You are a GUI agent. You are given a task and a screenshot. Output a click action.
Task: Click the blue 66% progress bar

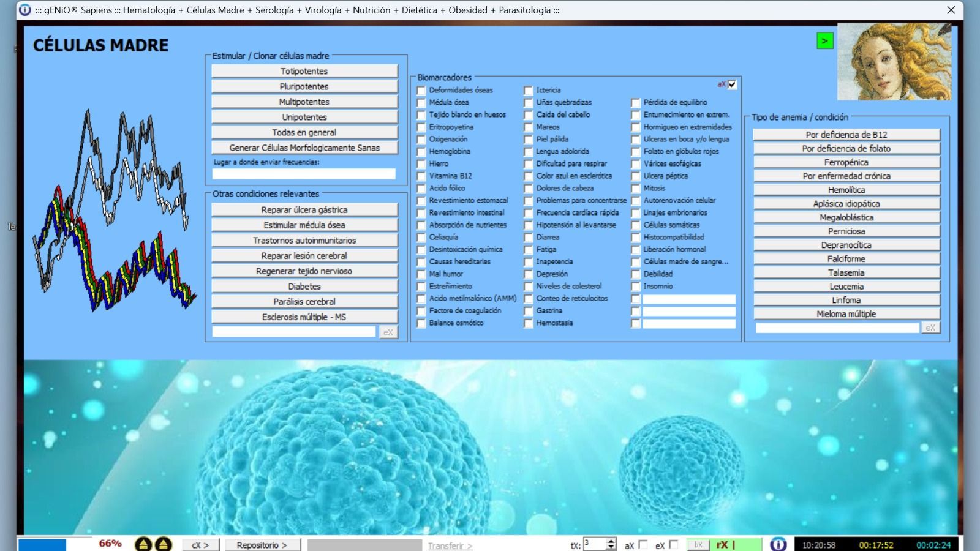42,544
